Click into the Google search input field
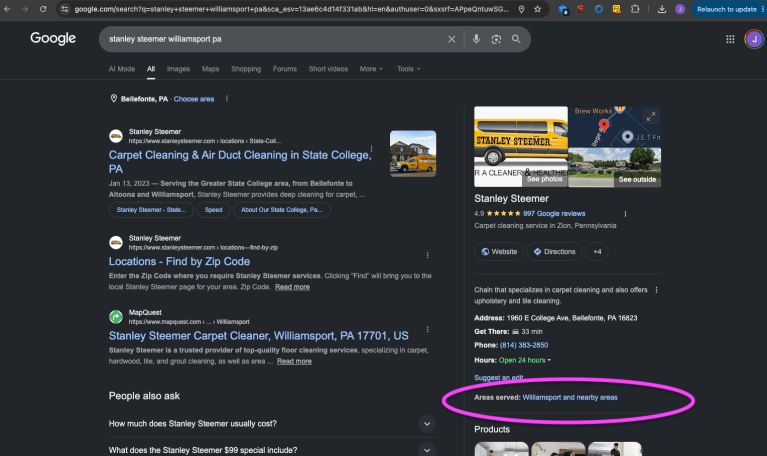767x456 pixels. pyautogui.click(x=274, y=39)
